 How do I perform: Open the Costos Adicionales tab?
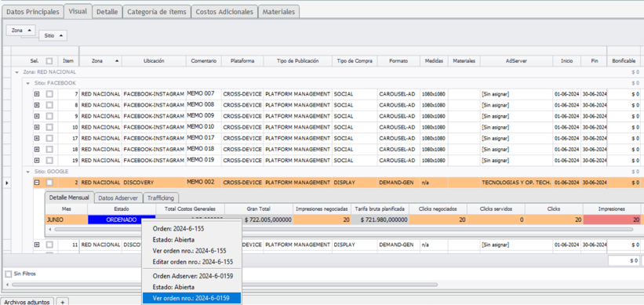click(x=224, y=12)
